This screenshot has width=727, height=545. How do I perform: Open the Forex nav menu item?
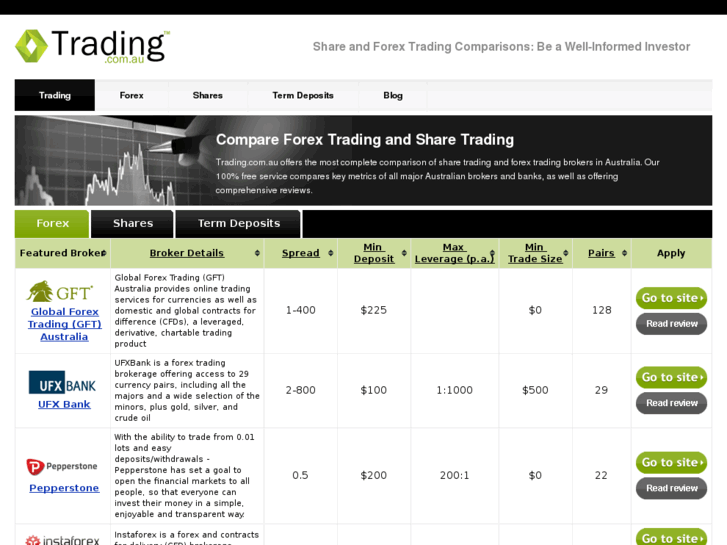tap(132, 95)
